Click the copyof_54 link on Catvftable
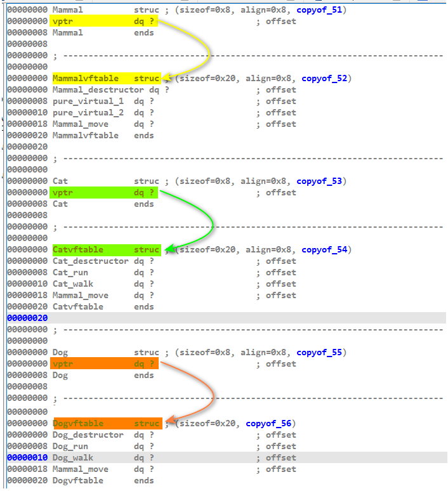Screen dimensions: 448x491 tap(324, 250)
